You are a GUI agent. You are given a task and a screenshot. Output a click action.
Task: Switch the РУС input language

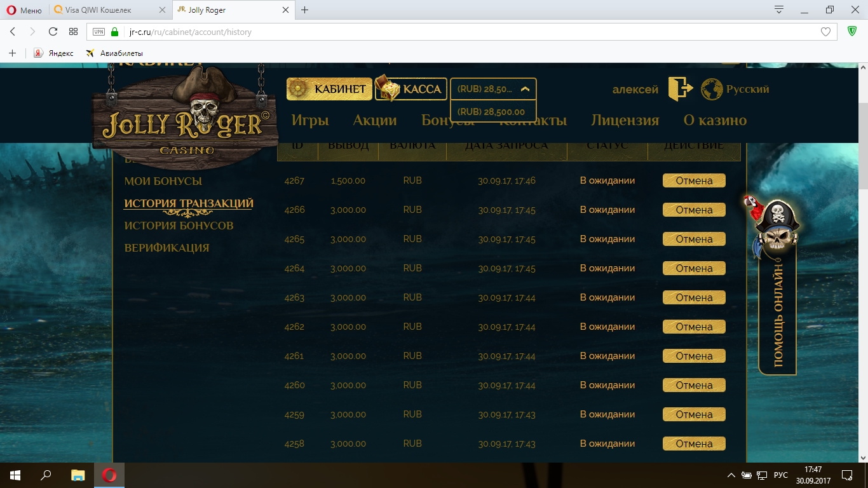(780, 475)
